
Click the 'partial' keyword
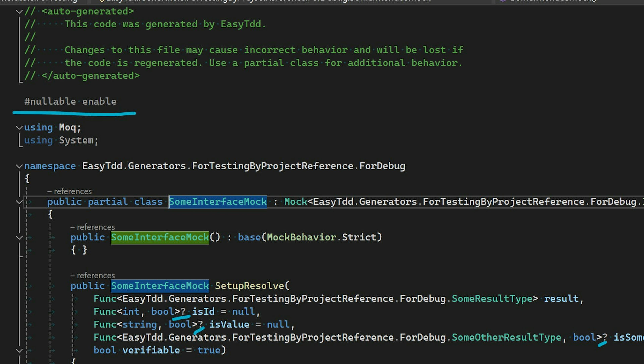(x=108, y=202)
